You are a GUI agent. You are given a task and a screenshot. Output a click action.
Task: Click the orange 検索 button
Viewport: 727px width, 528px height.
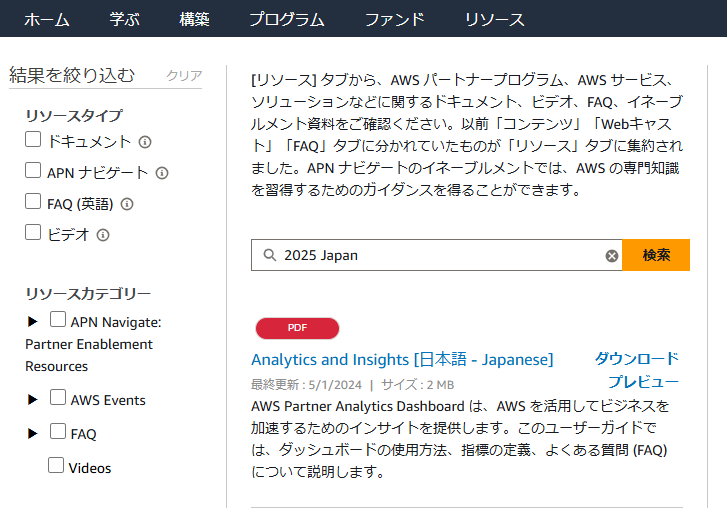click(656, 255)
